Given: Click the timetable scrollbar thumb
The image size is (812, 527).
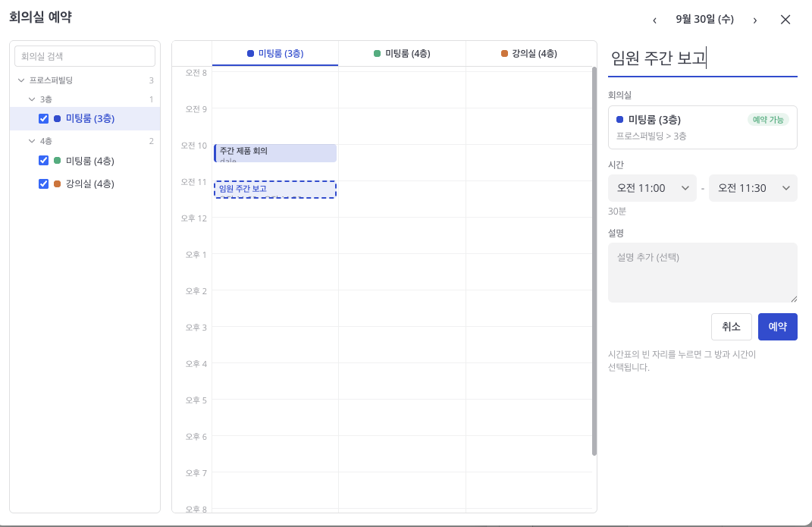Looking at the screenshot, I should [594, 262].
